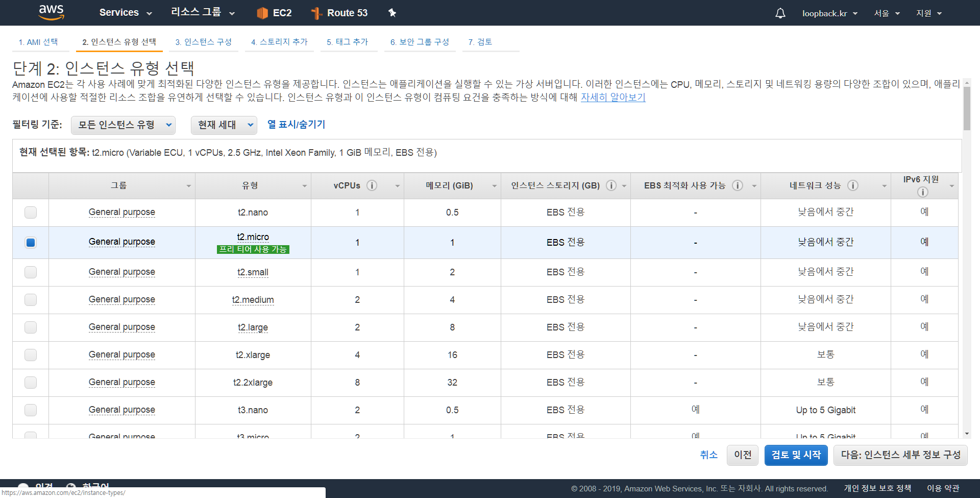This screenshot has height=498, width=980.
Task: Click 다음: 인스턴스 세부 정보 구성 button
Action: [x=900, y=455]
